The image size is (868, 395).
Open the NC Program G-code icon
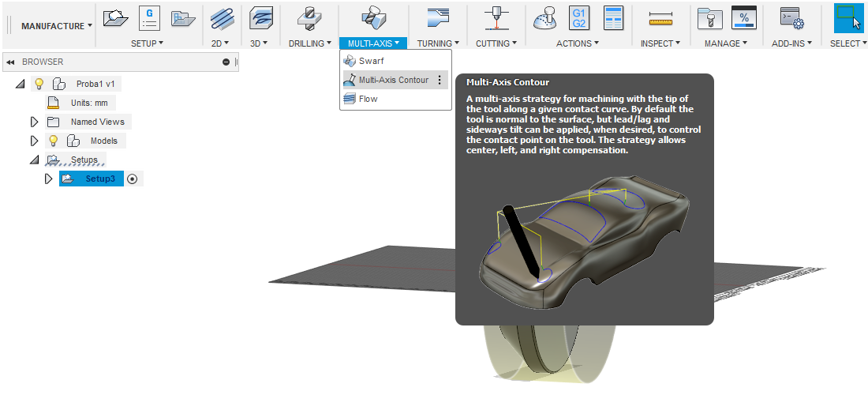(x=150, y=17)
